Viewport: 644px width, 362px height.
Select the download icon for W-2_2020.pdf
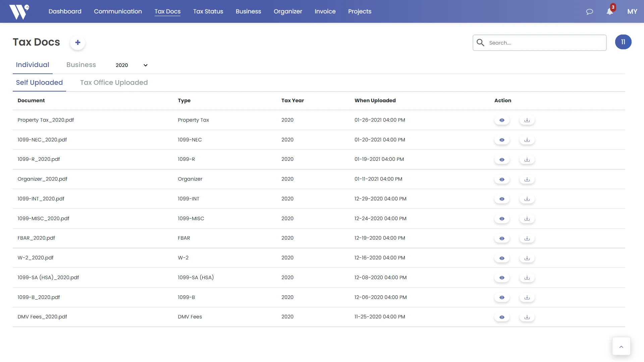click(x=527, y=258)
